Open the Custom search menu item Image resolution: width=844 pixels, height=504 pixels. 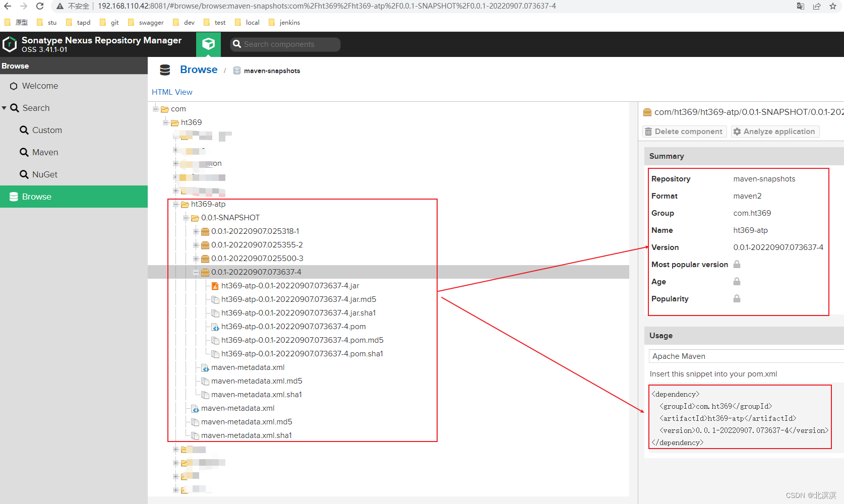74,130
